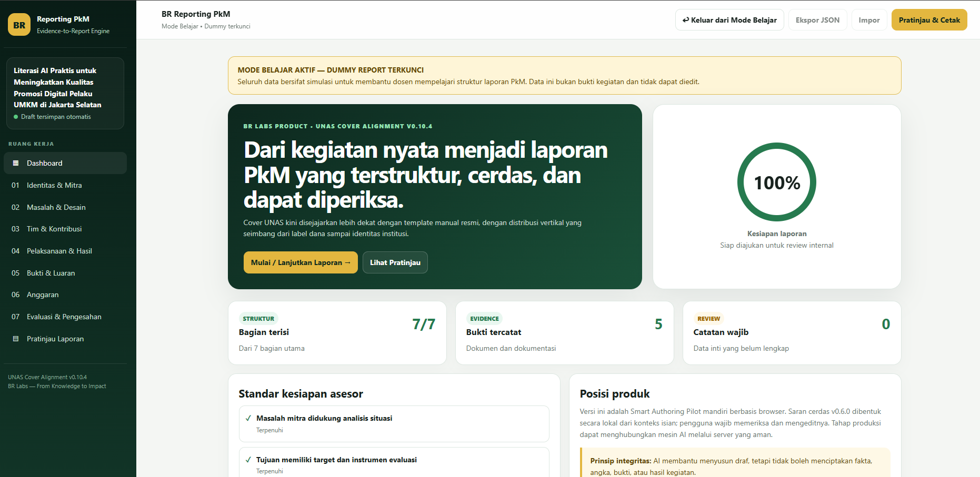Click the Ekspor JSON button
980x477 pixels.
tap(817, 20)
